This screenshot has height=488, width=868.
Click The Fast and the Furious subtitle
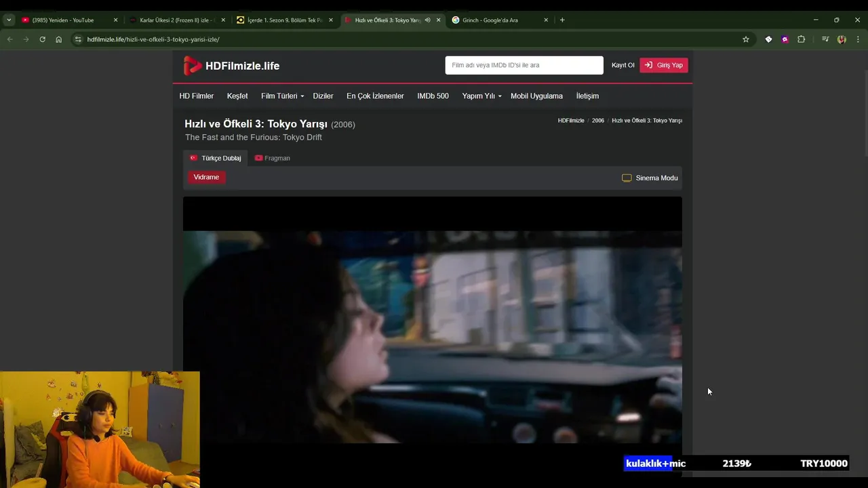coord(254,138)
